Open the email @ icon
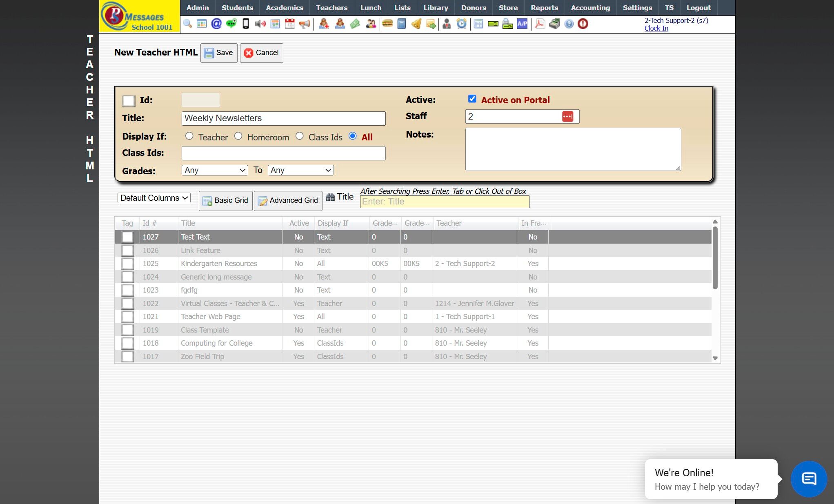The image size is (834, 504). click(x=216, y=24)
